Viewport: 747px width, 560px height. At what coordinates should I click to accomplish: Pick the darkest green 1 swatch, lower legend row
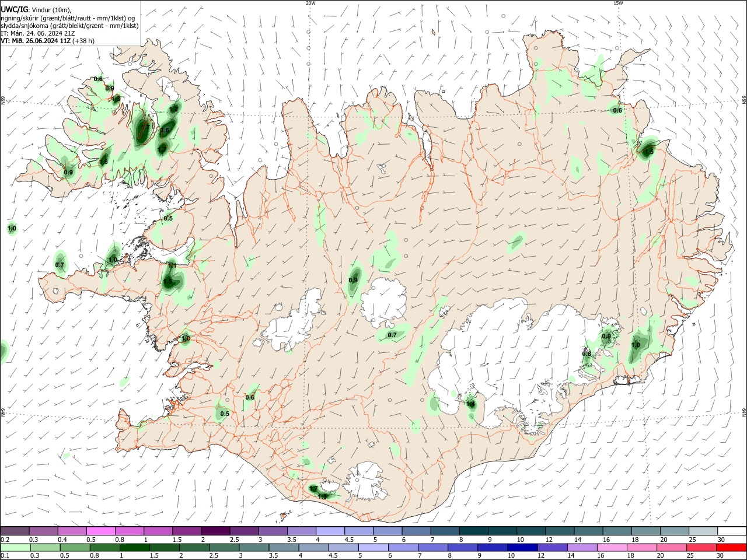(x=134, y=548)
